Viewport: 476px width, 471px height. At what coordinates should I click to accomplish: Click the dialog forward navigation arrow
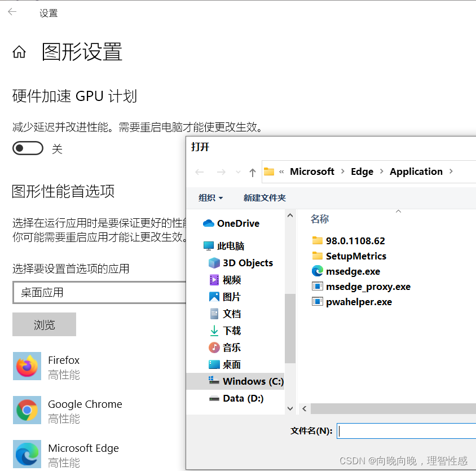coord(221,172)
